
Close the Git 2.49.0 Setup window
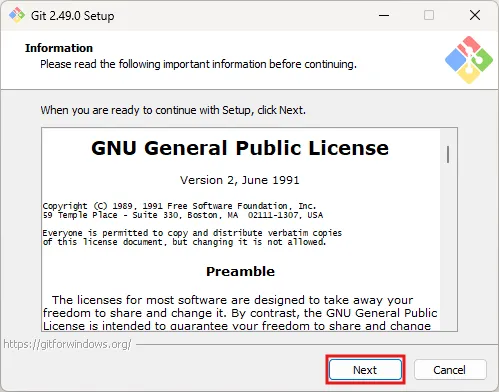475,15
